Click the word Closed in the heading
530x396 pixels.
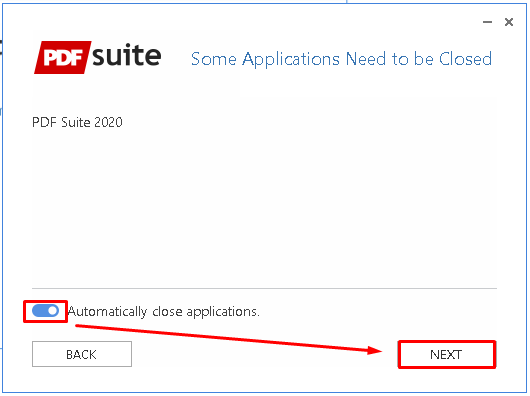pyautogui.click(x=465, y=59)
